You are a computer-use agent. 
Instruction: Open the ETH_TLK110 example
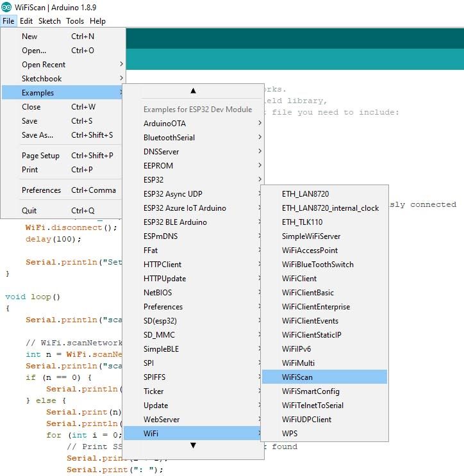coord(325,222)
